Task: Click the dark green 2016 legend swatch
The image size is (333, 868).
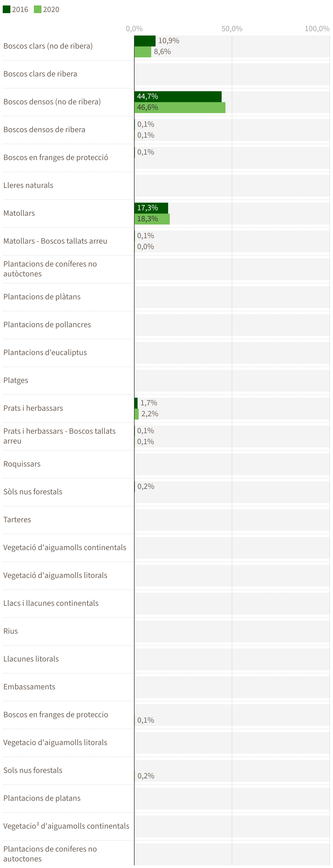Action: coord(6,9)
